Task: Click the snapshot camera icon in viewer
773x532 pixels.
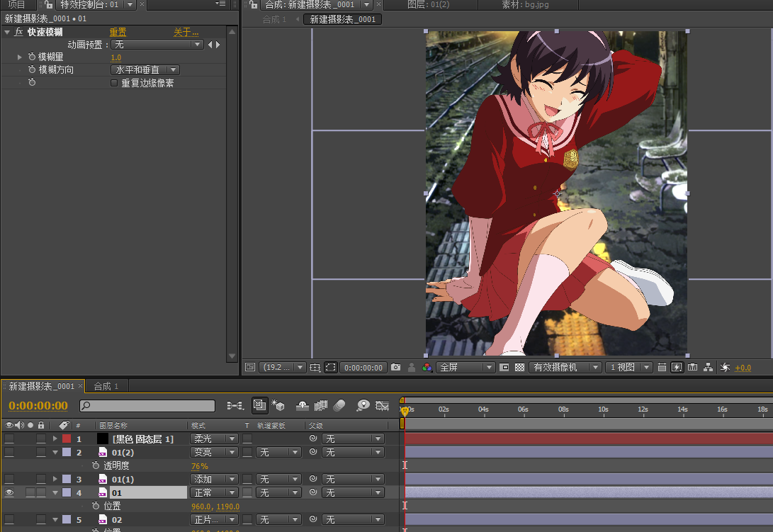Action: (x=396, y=368)
